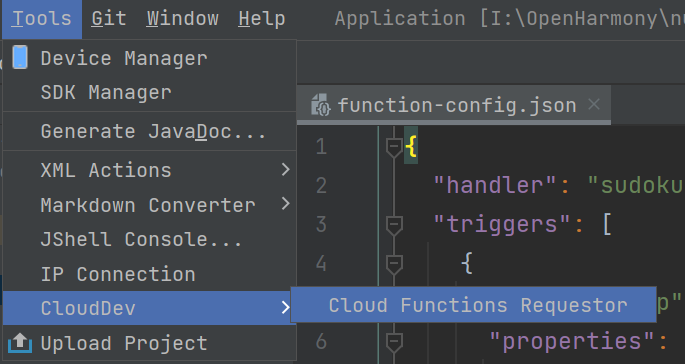This screenshot has height=364, width=685.
Task: Open the CloudDev submenu arrow
Action: click(285, 308)
